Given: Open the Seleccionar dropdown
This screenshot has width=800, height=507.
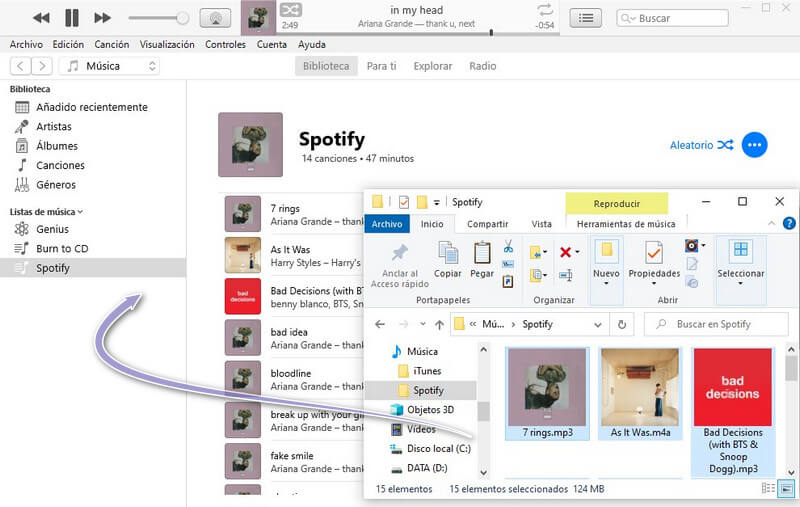Looking at the screenshot, I should click(741, 268).
